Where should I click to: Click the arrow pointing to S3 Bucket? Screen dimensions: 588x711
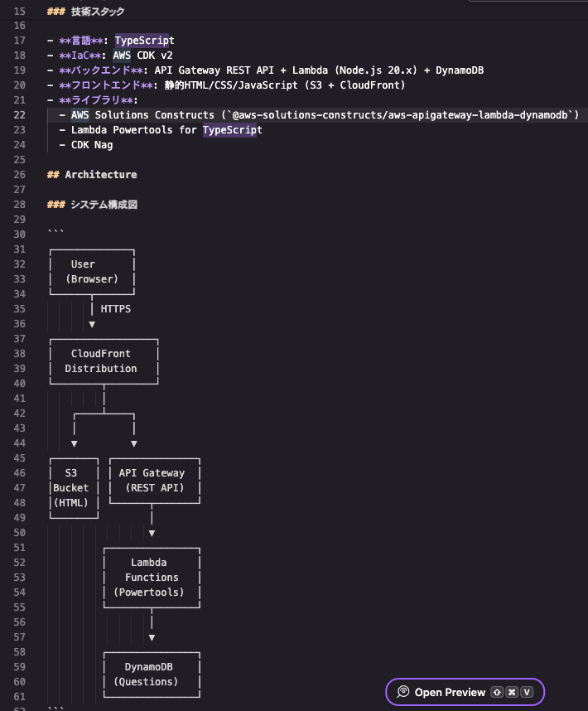pos(75,443)
